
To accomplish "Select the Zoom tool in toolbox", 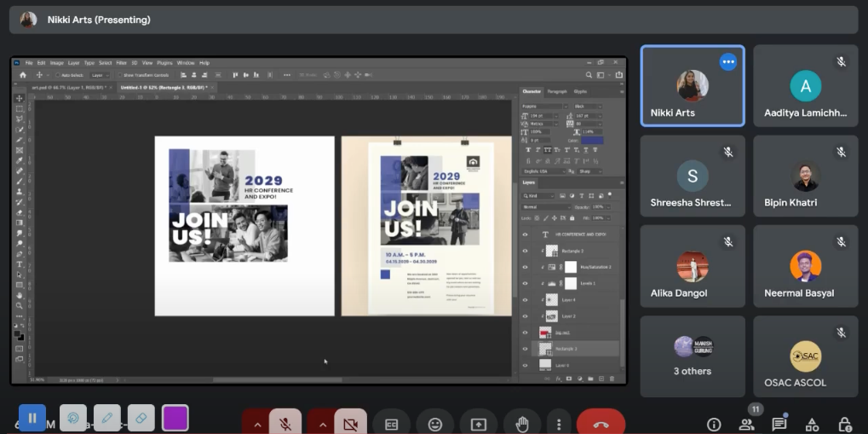I will click(x=20, y=305).
